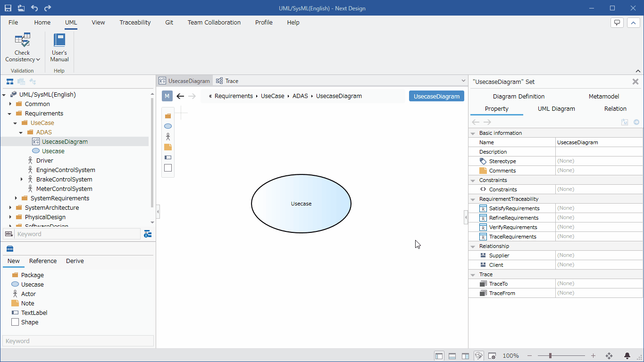The image size is (644, 362).
Task: Toggle the bottom pane layout button
Action: [x=452, y=356]
